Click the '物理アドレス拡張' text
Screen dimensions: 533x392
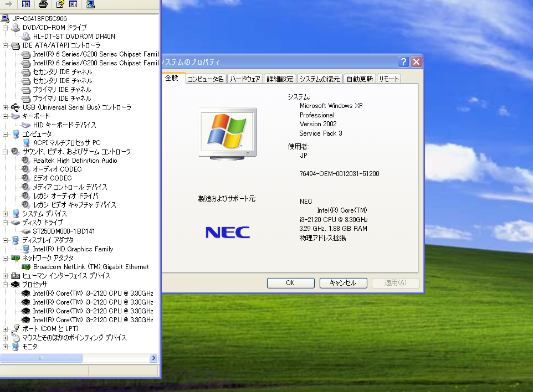(322, 238)
